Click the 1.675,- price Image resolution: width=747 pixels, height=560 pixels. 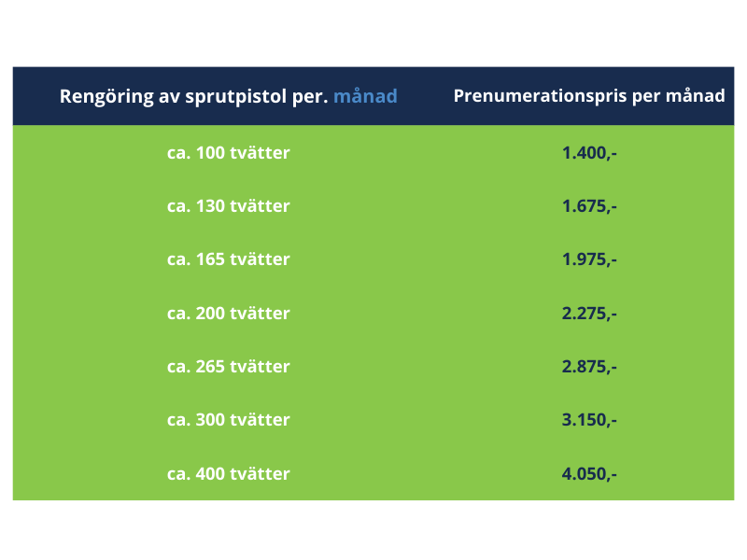pos(589,206)
